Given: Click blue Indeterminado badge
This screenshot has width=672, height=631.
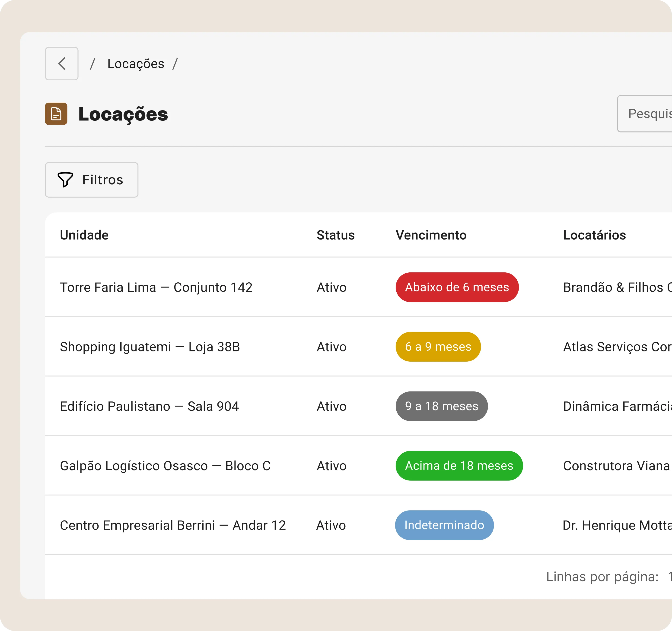Looking at the screenshot, I should coord(444,525).
